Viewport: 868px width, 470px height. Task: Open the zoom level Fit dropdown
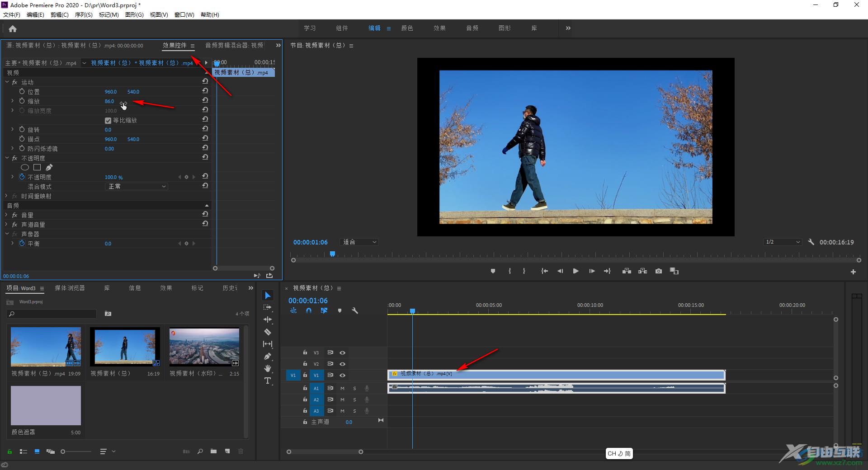pyautogui.click(x=359, y=242)
